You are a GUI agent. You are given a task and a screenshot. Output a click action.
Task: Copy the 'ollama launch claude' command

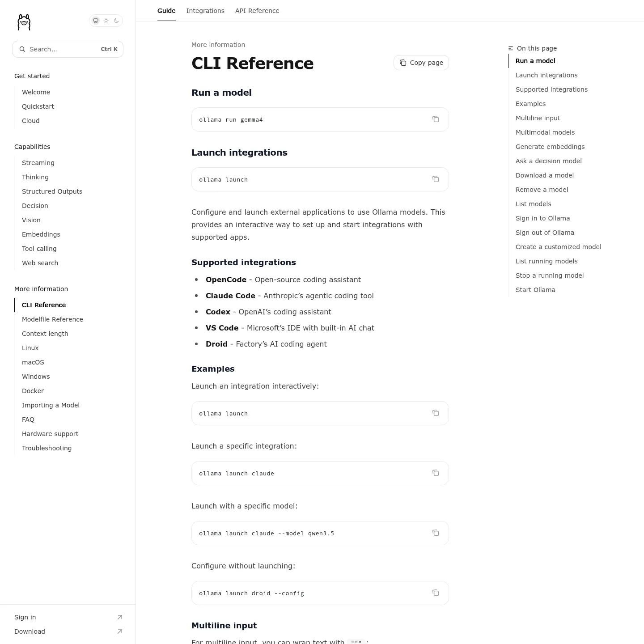(436, 473)
